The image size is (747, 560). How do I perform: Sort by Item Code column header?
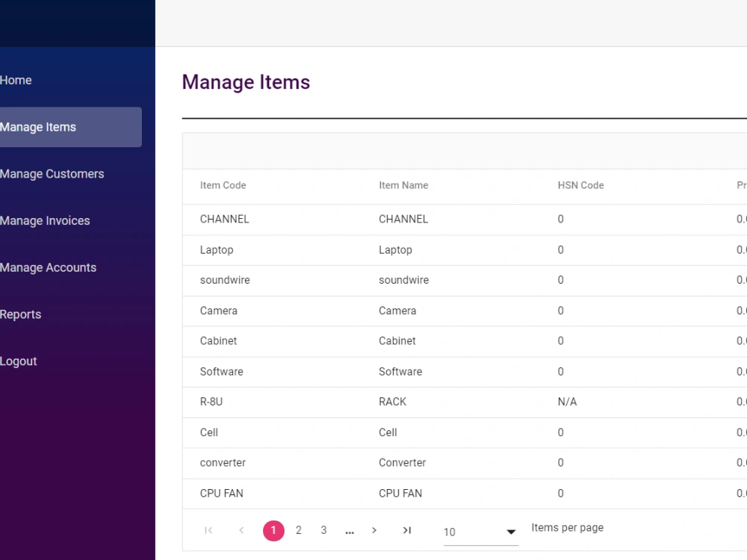[x=223, y=185]
